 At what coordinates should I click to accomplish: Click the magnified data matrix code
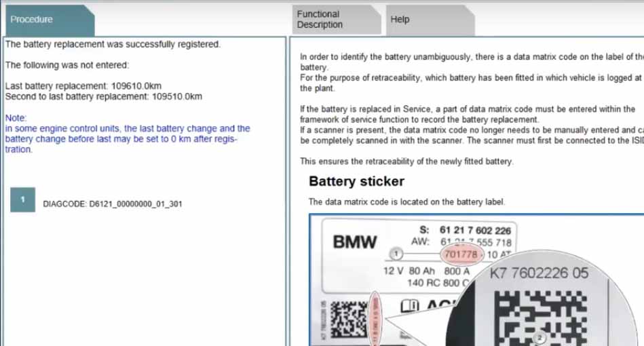pos(540,318)
